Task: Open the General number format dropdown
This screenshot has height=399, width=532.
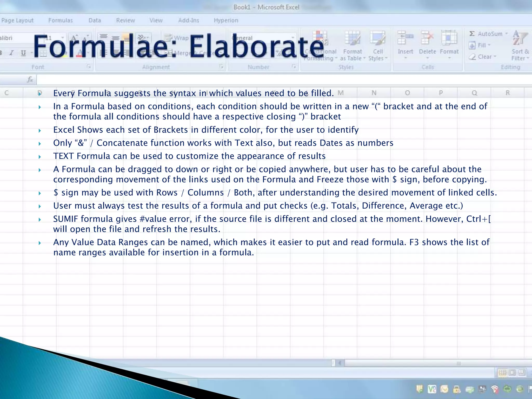Action: [x=293, y=38]
